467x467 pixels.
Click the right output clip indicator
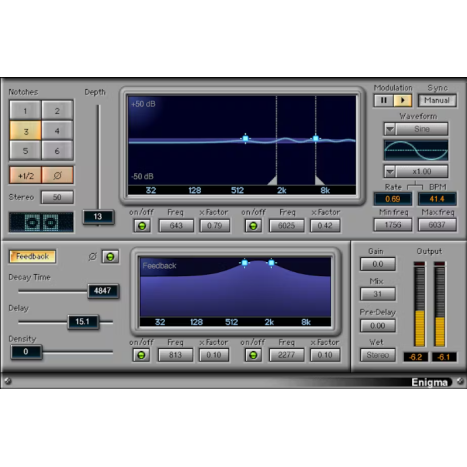tap(440, 264)
